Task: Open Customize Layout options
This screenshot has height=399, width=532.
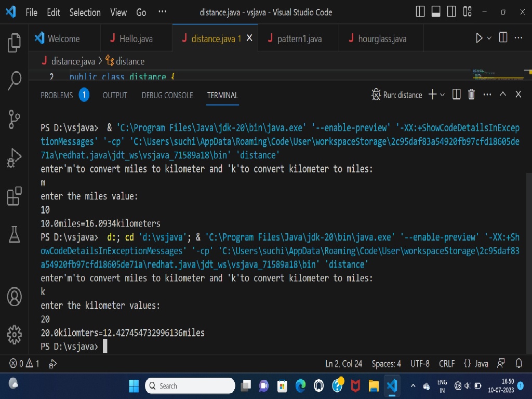Action: (x=467, y=11)
